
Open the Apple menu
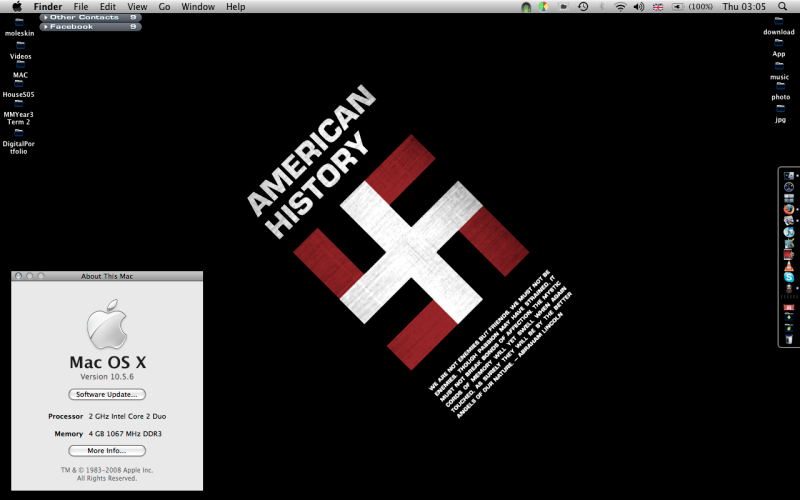17,7
